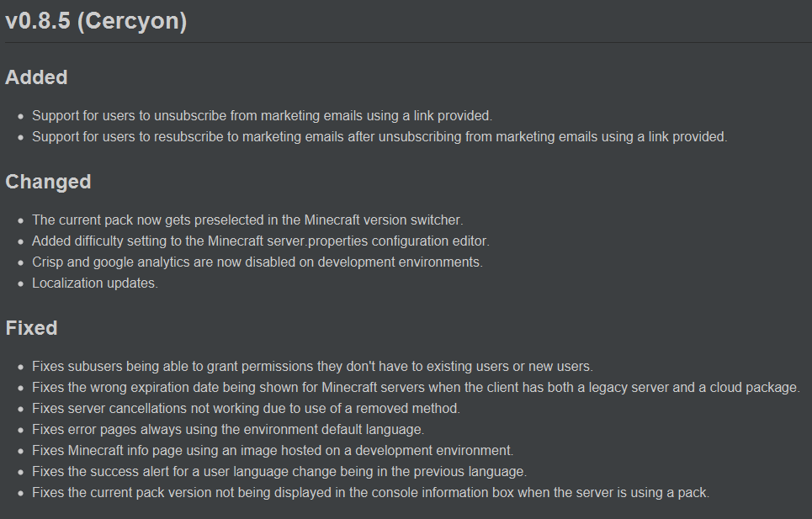Click the wrong expiration date fix entry
Viewport: 812px width, 519px height.
pyautogui.click(x=416, y=387)
